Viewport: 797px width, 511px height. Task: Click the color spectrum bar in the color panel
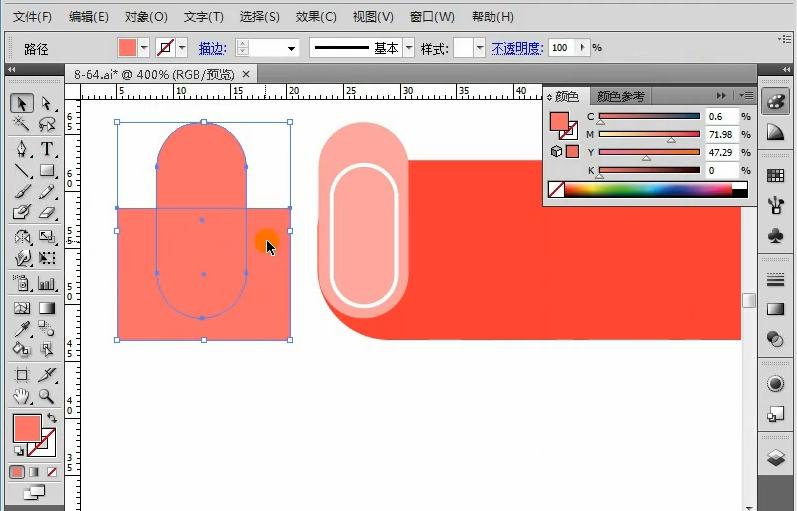(655, 189)
